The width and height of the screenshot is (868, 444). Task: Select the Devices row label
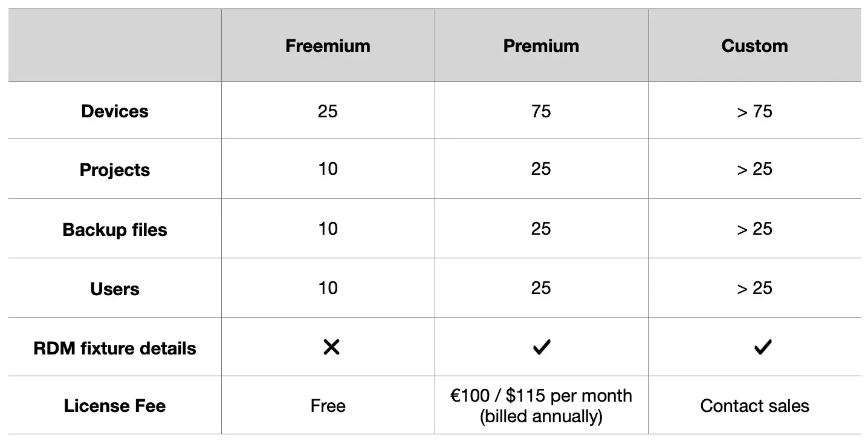point(115,111)
